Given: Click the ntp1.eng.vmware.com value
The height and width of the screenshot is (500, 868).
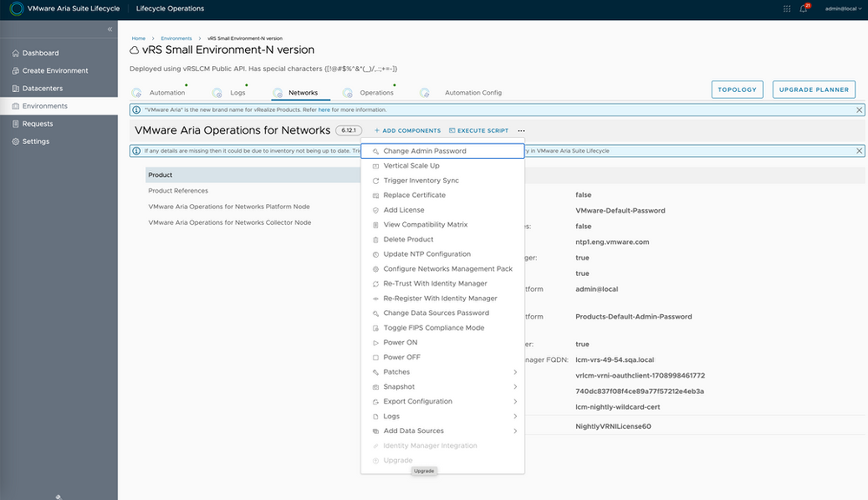Looking at the screenshot, I should coord(613,242).
